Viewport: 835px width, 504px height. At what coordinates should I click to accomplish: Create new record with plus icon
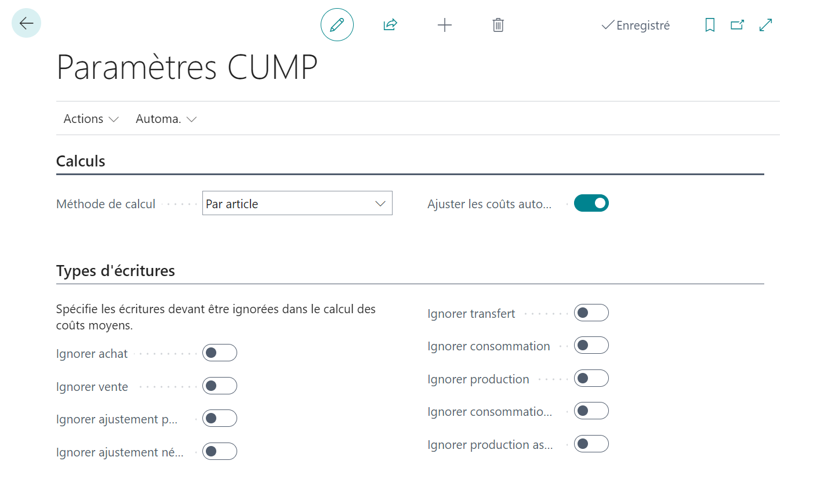[444, 25]
